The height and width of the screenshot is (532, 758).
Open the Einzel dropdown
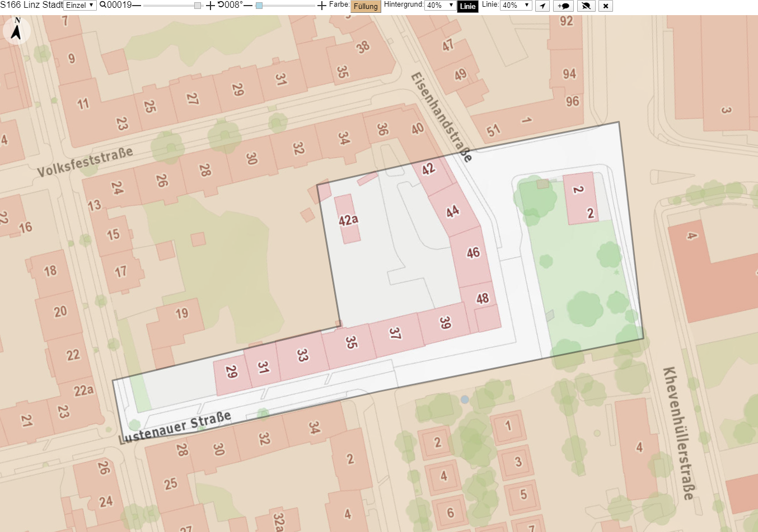coord(80,6)
